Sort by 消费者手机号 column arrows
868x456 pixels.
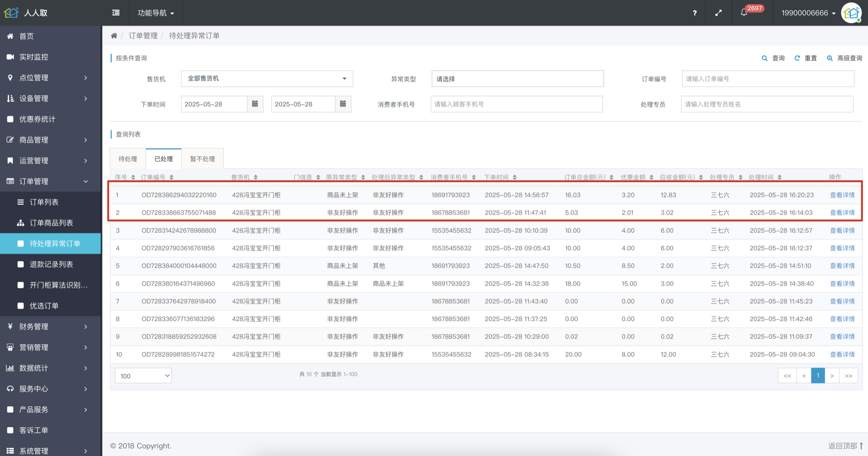coord(474,177)
